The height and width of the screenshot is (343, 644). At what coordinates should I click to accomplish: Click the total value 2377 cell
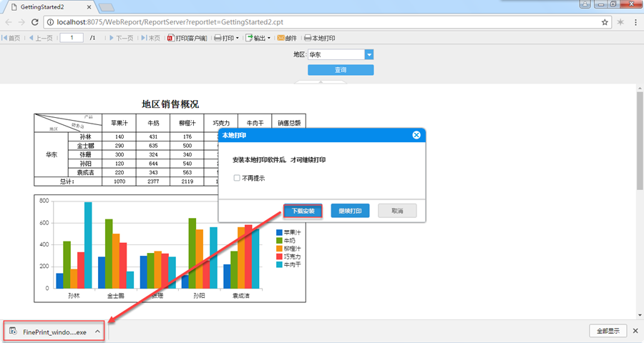[153, 182]
